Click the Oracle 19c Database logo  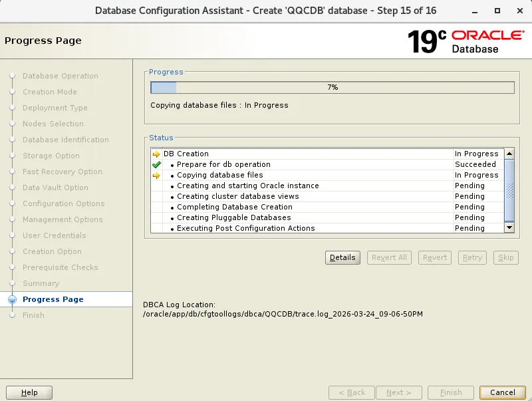(466, 41)
